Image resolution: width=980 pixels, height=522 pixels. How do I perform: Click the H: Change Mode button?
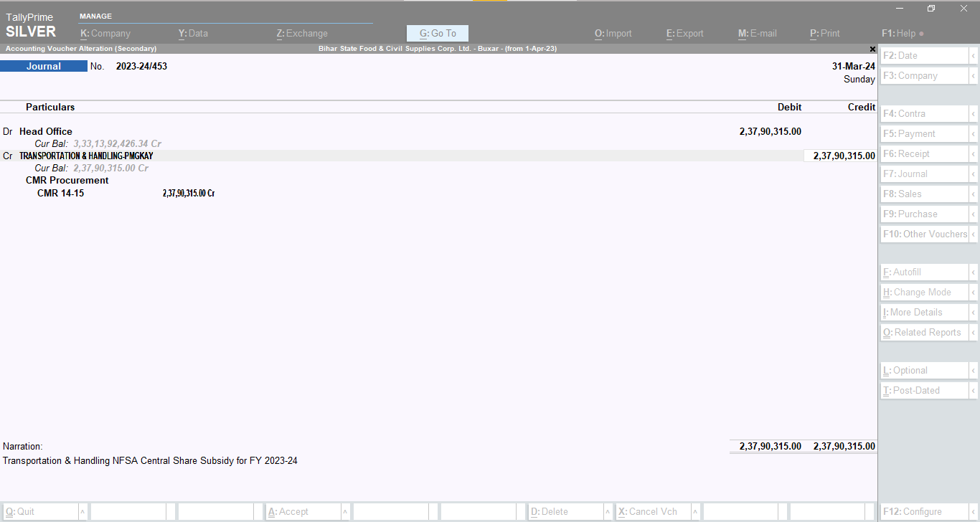(x=925, y=293)
